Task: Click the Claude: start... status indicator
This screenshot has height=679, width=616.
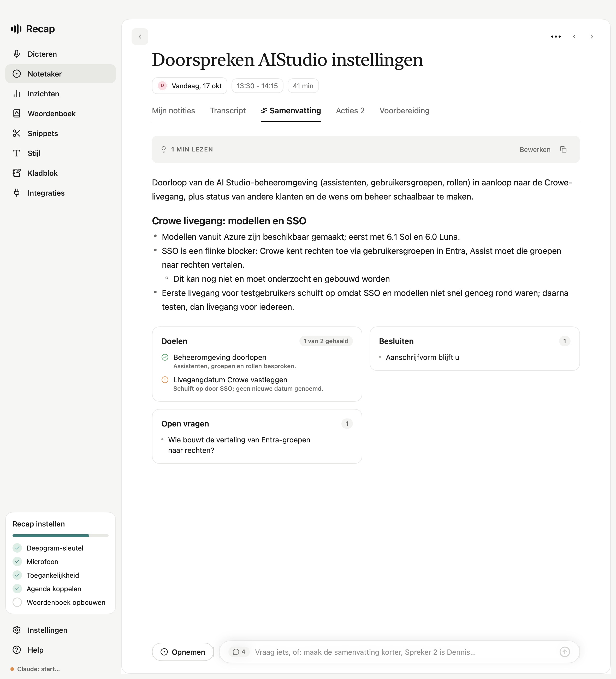Action: click(35, 669)
